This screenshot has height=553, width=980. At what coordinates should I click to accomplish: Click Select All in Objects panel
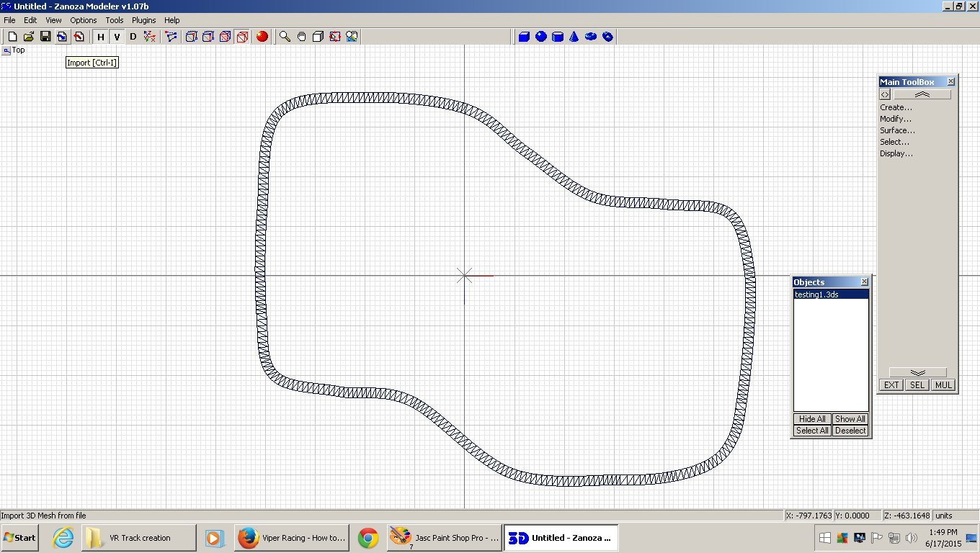point(812,431)
